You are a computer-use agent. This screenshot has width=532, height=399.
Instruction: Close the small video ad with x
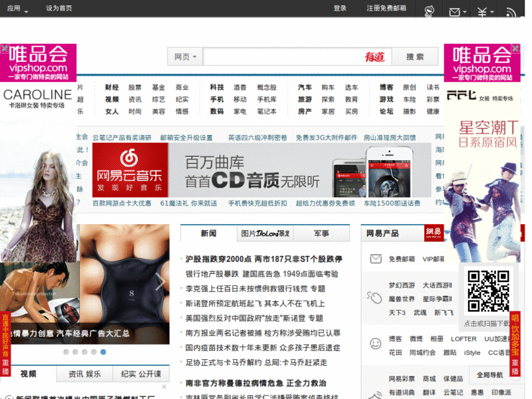(x=164, y=386)
